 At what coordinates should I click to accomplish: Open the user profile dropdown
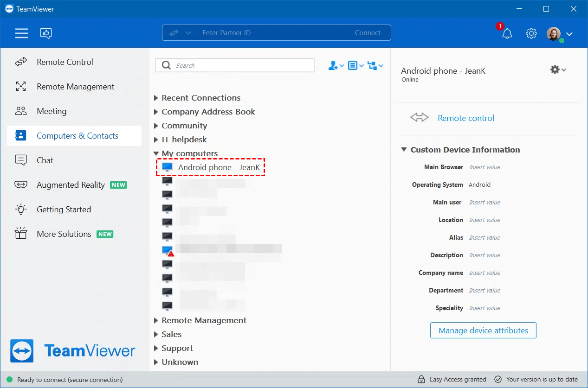(560, 34)
